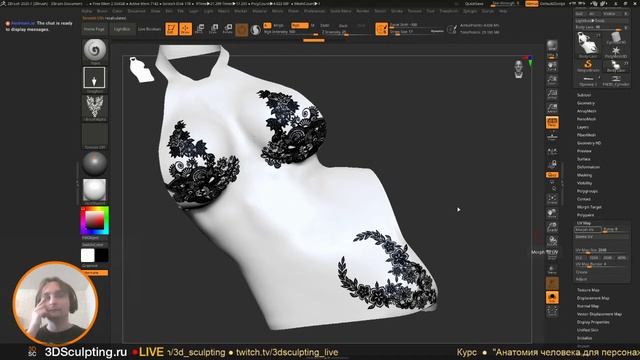Select the Rotate transform mode in top shelf

tap(227, 29)
